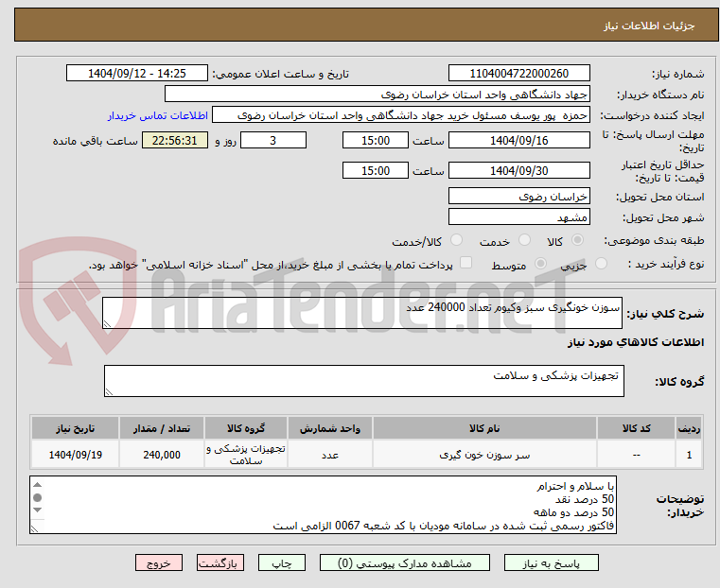This screenshot has height=588, width=720.
Task: Click unit cell عدد in table
Action: click(329, 455)
